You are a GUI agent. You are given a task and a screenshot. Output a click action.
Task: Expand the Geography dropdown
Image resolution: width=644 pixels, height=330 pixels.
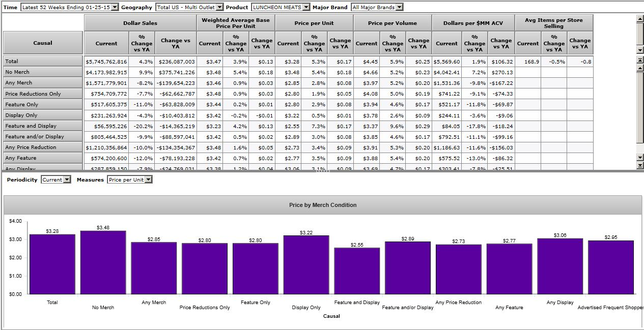coord(189,7)
